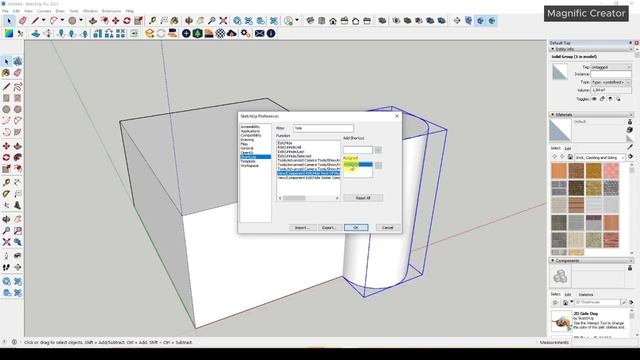Open the Add Location plus icon
The height and width of the screenshot is (360, 640).
pyautogui.click(x=186, y=33)
